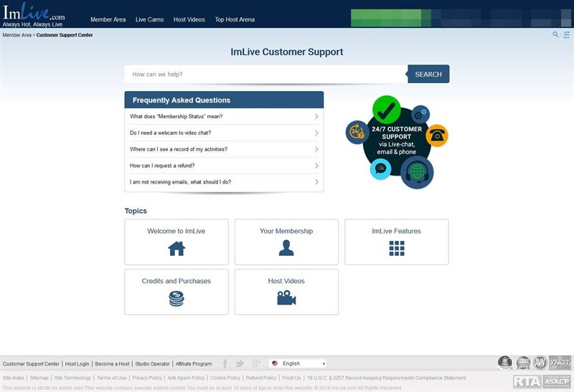The height and width of the screenshot is (392, 574).
Task: Click Host Login footer link
Action: coord(77,364)
